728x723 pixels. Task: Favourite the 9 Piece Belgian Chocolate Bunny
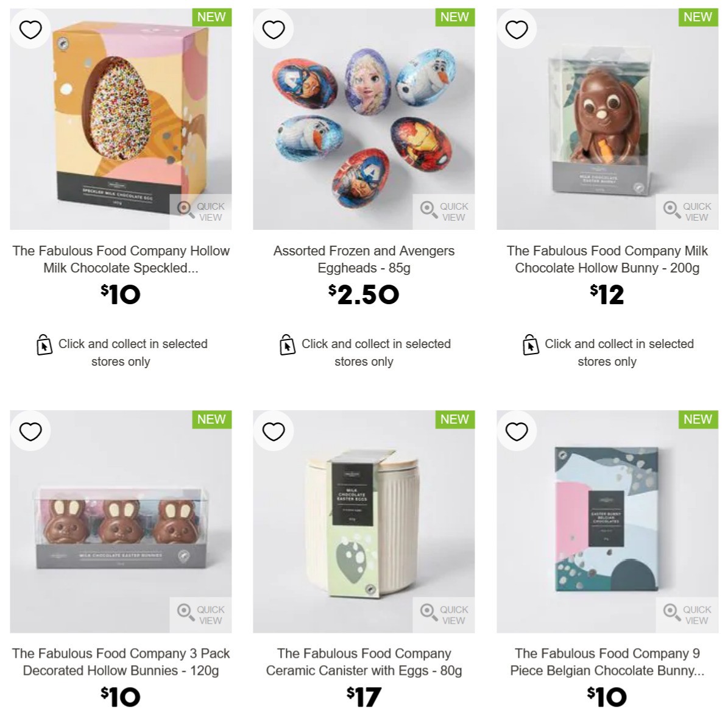517,431
